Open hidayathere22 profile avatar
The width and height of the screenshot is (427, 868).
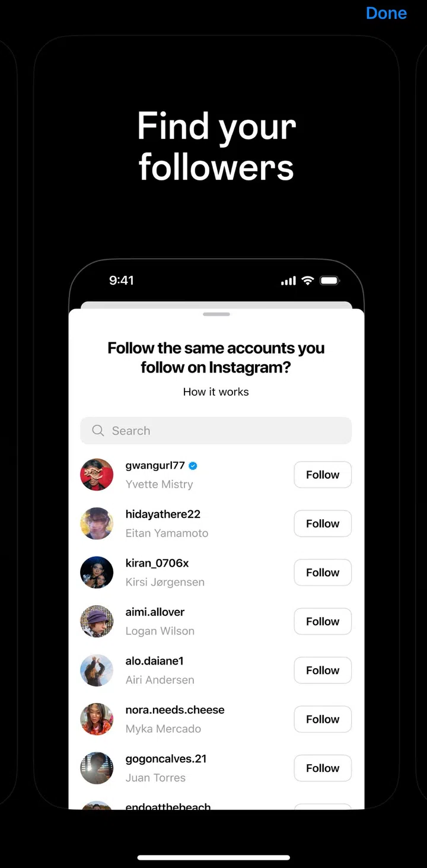pyautogui.click(x=97, y=523)
